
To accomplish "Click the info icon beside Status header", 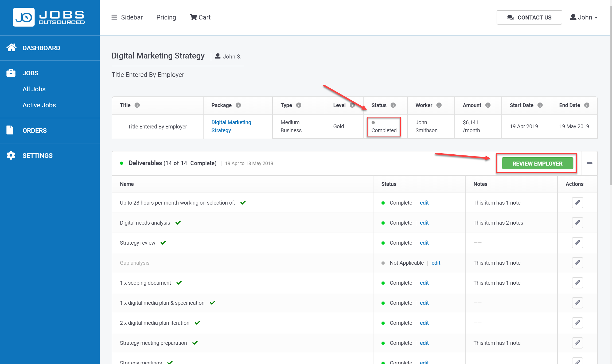I will pos(393,105).
